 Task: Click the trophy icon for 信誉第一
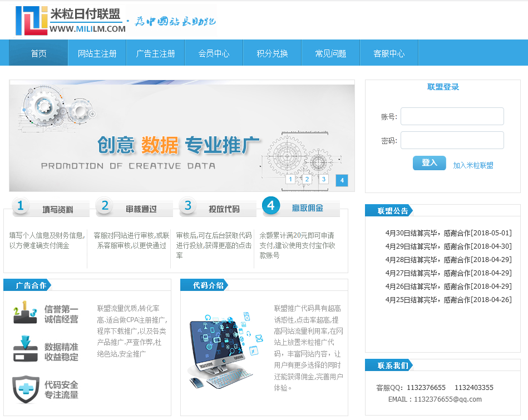(25, 313)
